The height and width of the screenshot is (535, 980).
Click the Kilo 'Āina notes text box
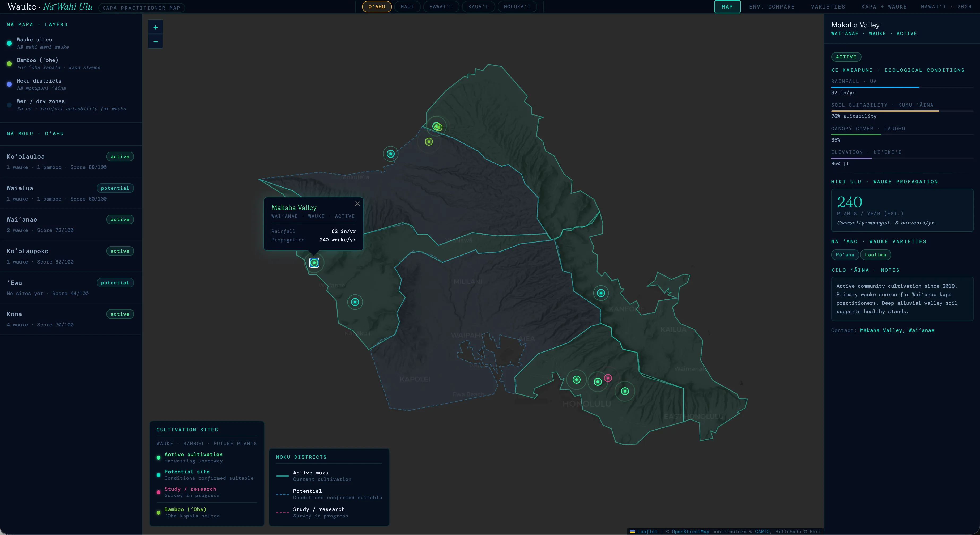pos(902,299)
